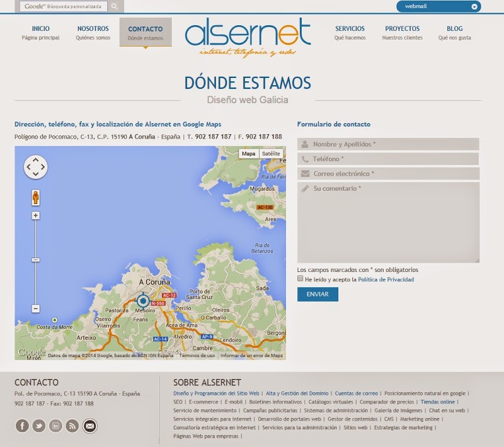Zoom out with map minus button
Image resolution: width=504 pixels, height=447 pixels.
(x=36, y=308)
